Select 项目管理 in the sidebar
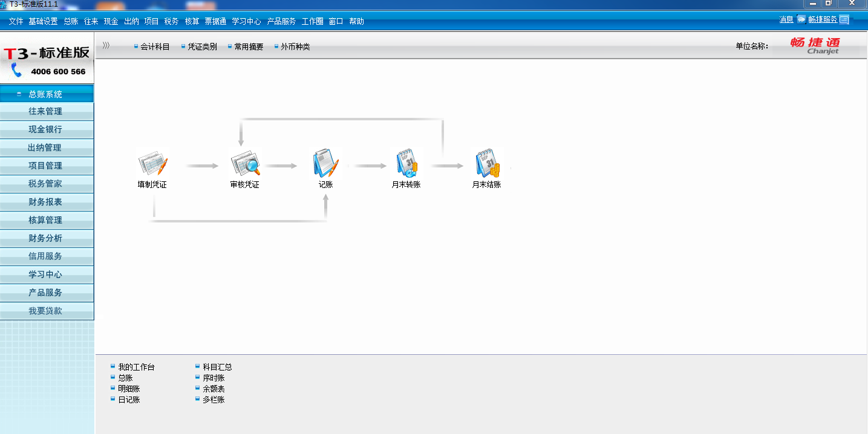 [47, 166]
